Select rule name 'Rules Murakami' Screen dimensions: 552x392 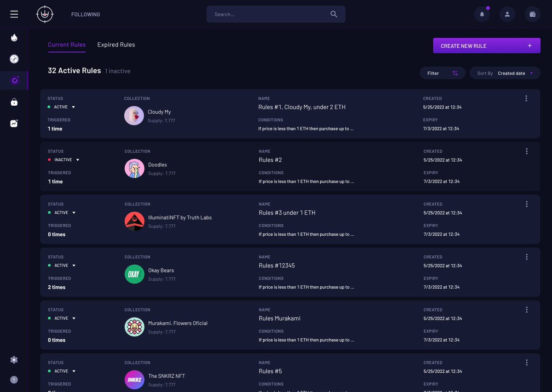click(x=280, y=318)
